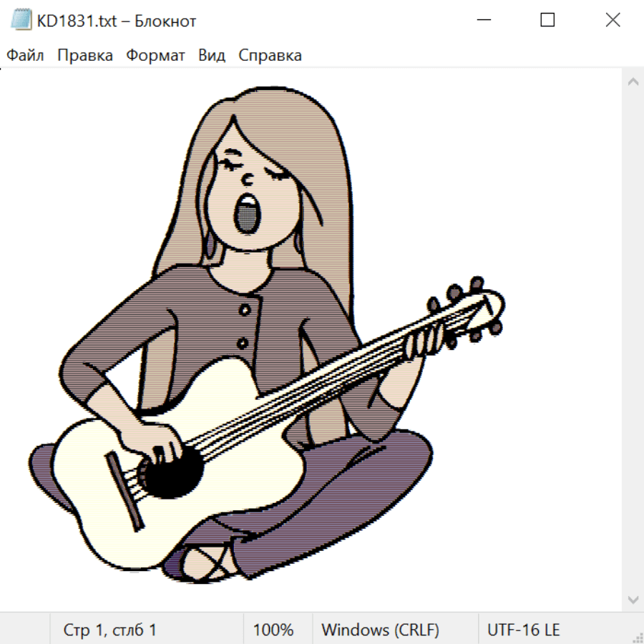Open the Файл menu
Screen dimensions: 644x644
[x=26, y=56]
